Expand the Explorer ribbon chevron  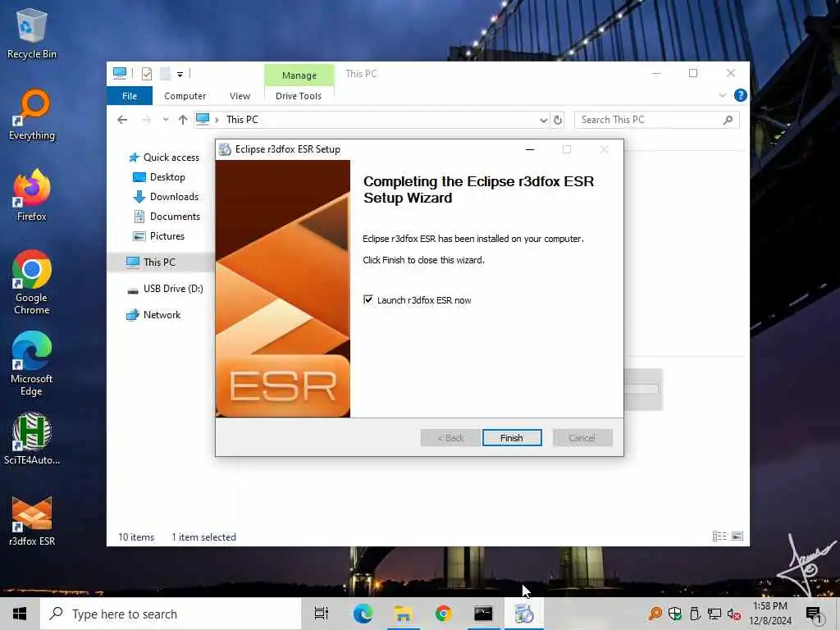tap(722, 95)
